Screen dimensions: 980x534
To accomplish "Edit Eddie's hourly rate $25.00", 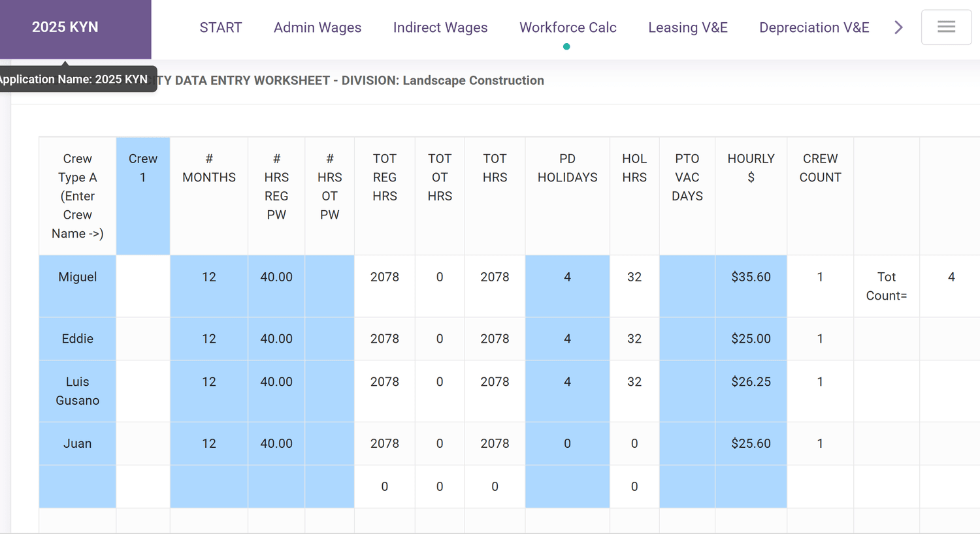I will point(751,339).
